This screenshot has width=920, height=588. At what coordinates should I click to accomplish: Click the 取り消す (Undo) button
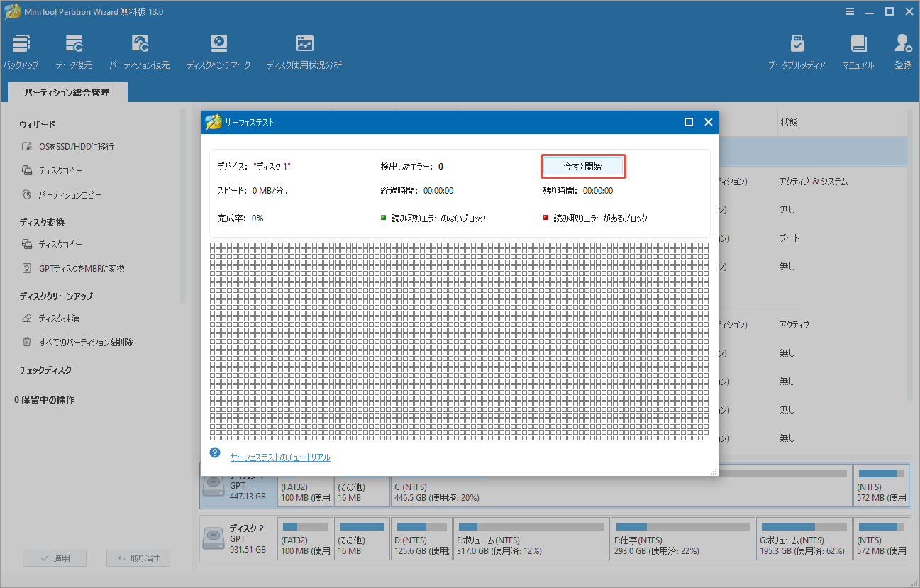pos(138,558)
